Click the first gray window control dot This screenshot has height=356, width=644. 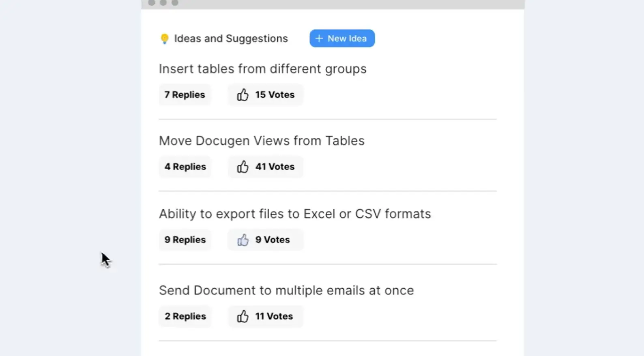[x=152, y=3]
